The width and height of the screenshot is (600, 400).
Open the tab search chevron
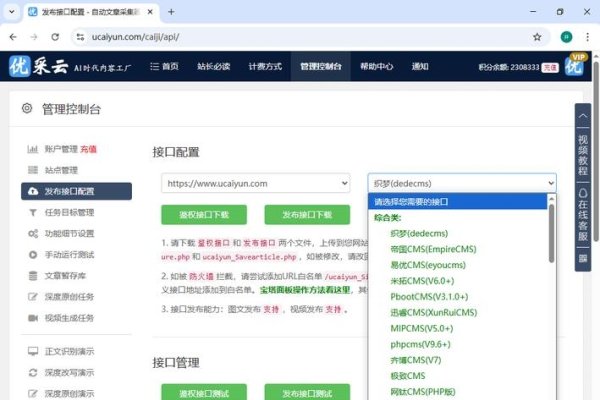12,12
